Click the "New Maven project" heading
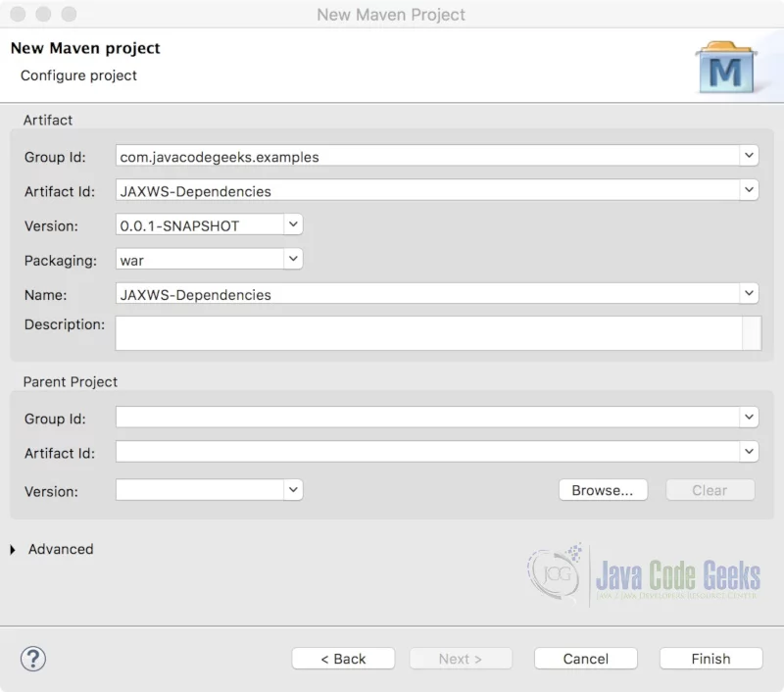 pyautogui.click(x=85, y=48)
